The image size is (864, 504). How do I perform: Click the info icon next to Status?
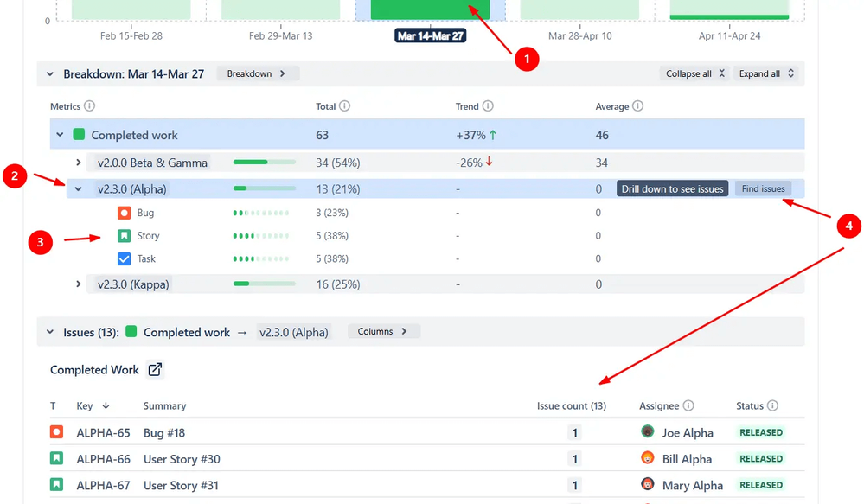point(772,405)
